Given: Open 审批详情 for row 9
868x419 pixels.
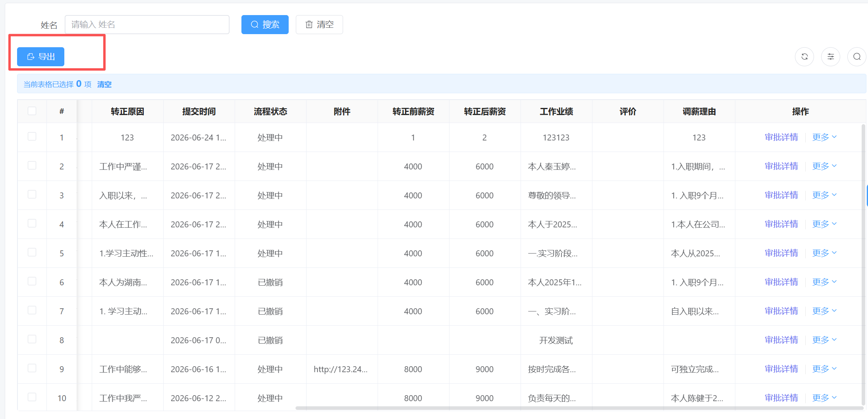Looking at the screenshot, I should click(x=781, y=369).
